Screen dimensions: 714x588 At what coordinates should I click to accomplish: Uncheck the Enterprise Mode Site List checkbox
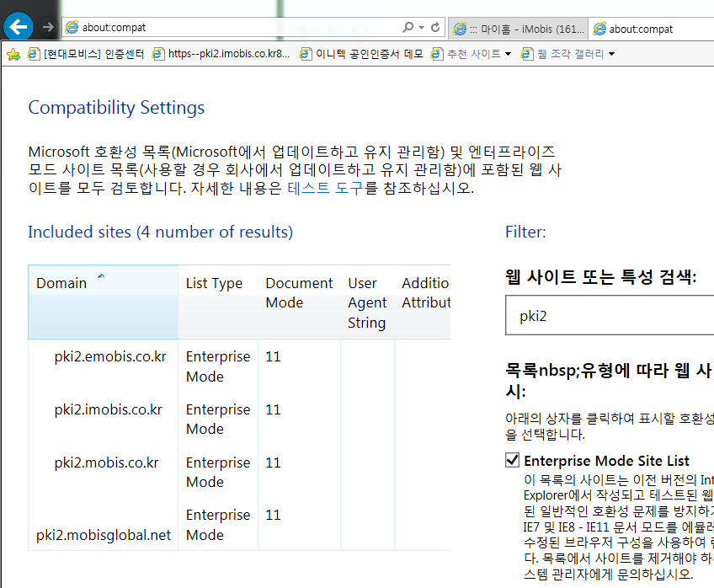pos(512,460)
